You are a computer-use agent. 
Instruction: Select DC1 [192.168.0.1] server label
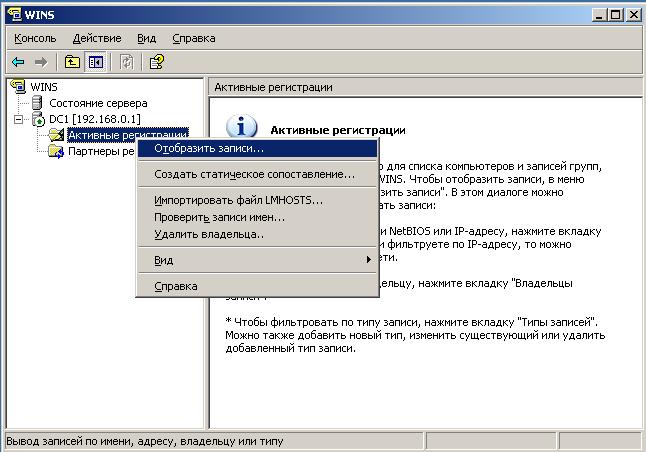click(95, 119)
